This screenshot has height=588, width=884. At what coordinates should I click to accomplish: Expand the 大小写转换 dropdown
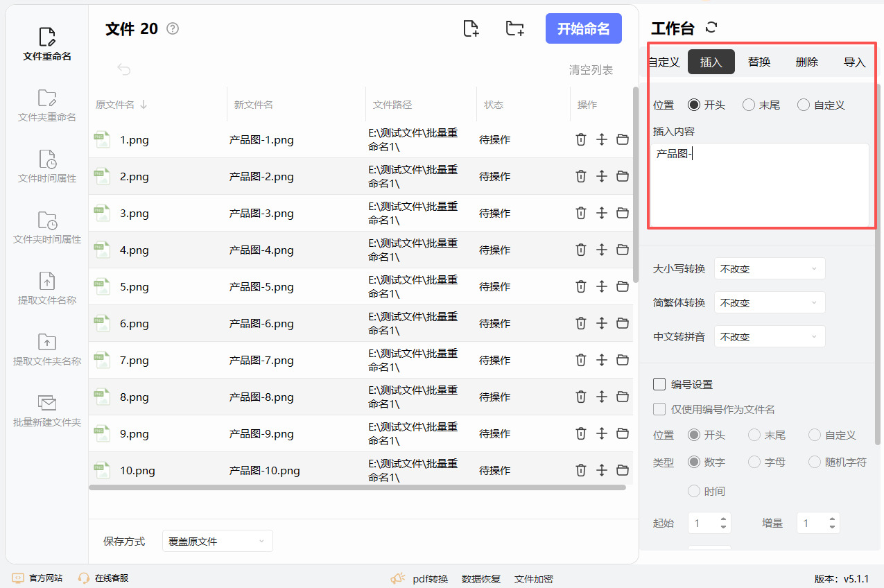coord(770,269)
